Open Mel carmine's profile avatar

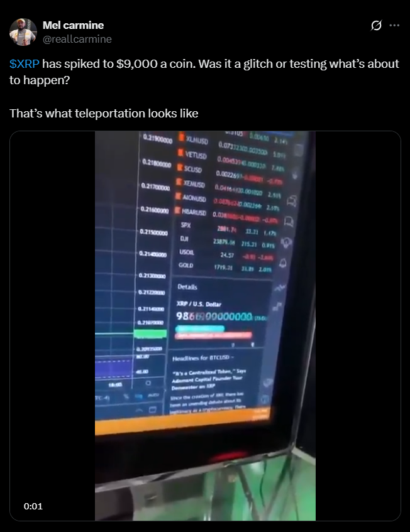coord(23,32)
